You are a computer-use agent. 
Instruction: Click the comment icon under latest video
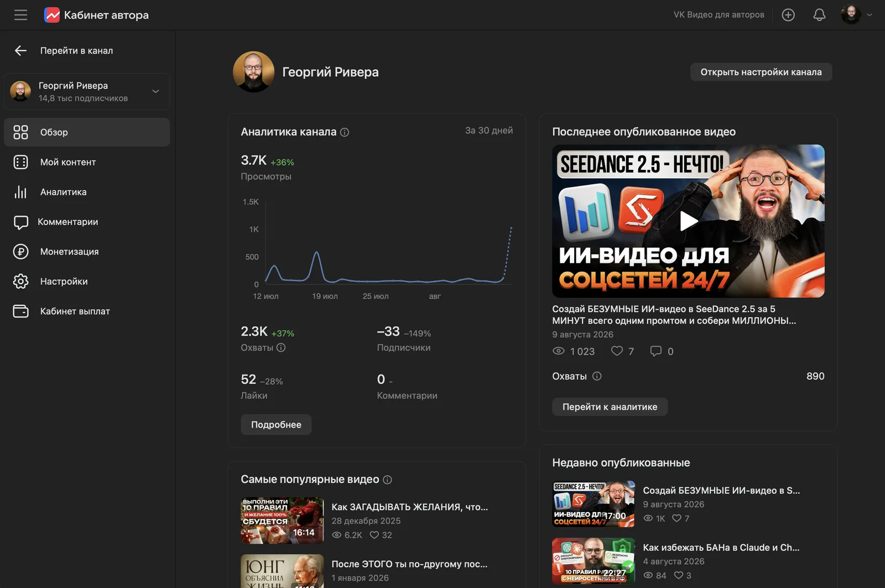coord(655,351)
